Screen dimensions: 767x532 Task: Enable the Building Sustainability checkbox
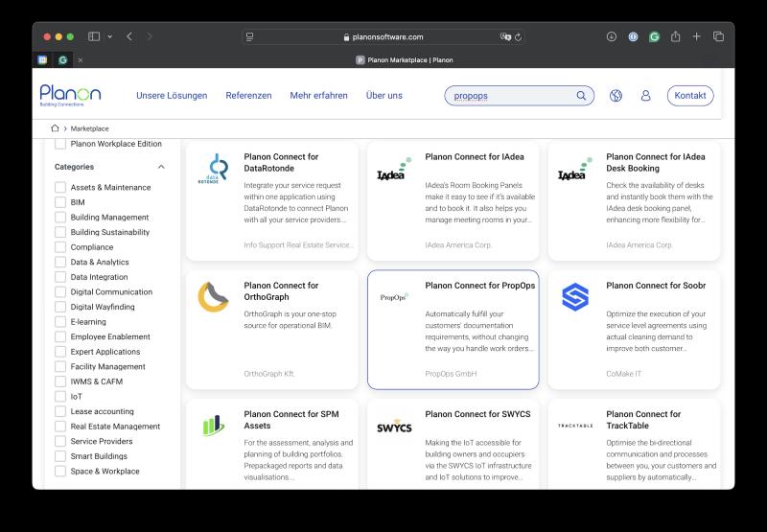60,232
